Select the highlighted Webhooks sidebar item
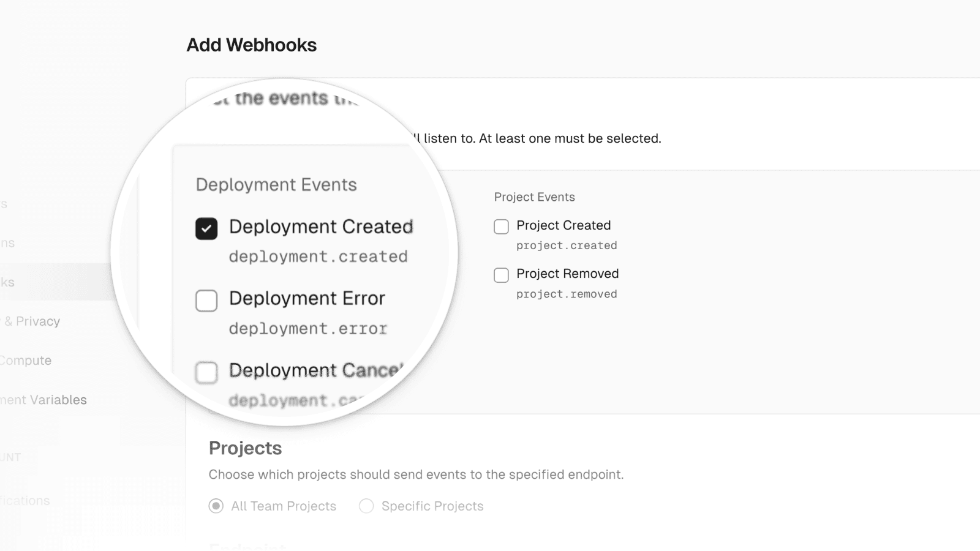The image size is (980, 551). (9, 282)
